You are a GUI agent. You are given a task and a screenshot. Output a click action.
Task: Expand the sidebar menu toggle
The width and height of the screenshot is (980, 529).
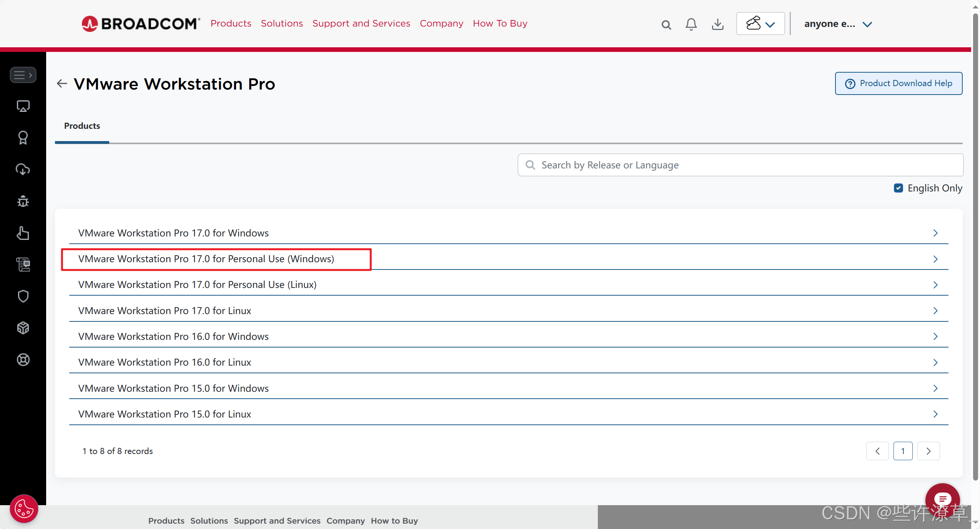coord(23,75)
